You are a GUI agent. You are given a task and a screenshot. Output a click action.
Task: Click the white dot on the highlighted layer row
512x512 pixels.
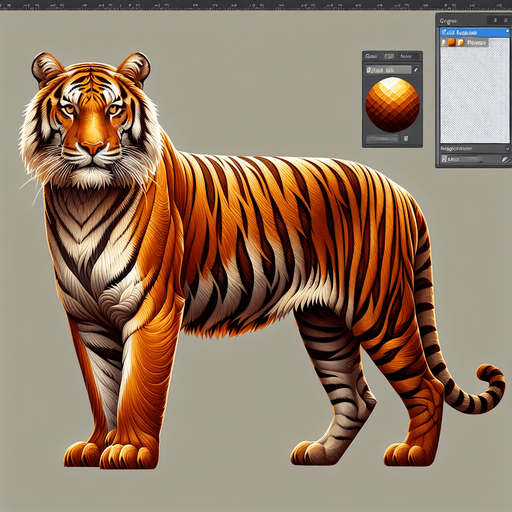(507, 31)
